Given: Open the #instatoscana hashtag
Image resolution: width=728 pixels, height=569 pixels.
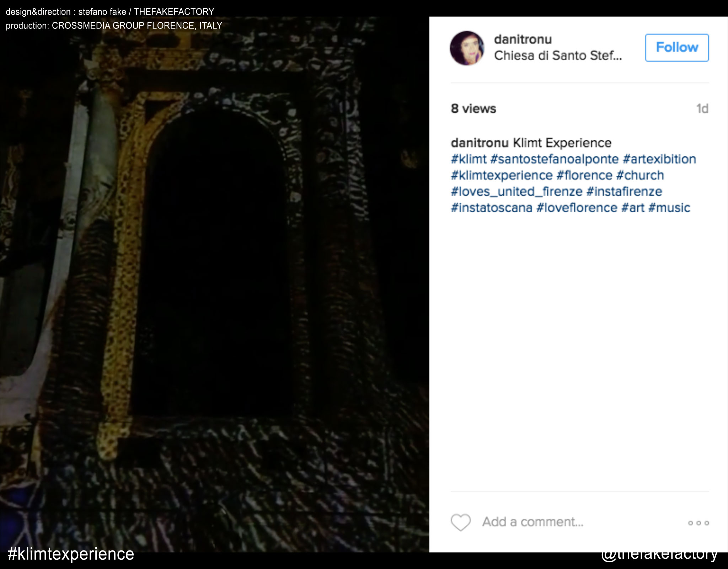Looking at the screenshot, I should click(492, 208).
